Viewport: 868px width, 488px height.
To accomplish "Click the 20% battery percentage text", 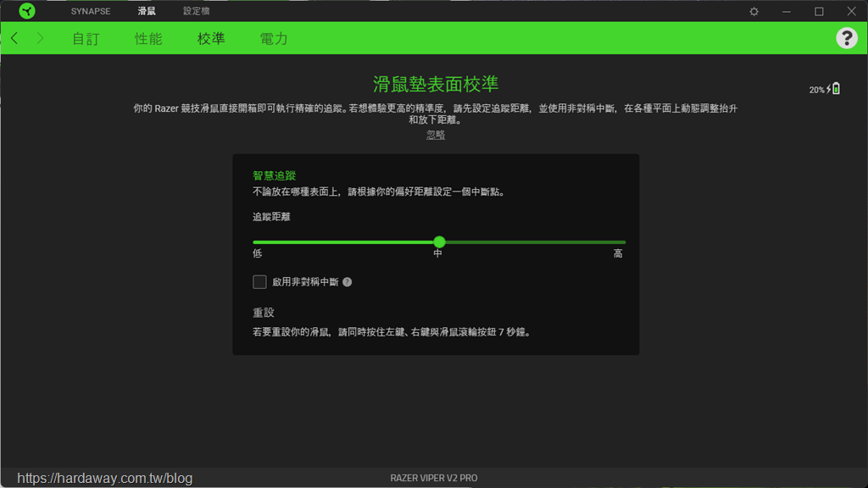I will point(817,90).
